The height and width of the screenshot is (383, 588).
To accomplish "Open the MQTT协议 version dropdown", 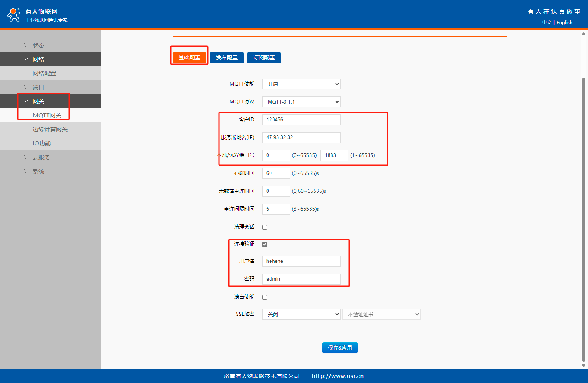I will (301, 102).
